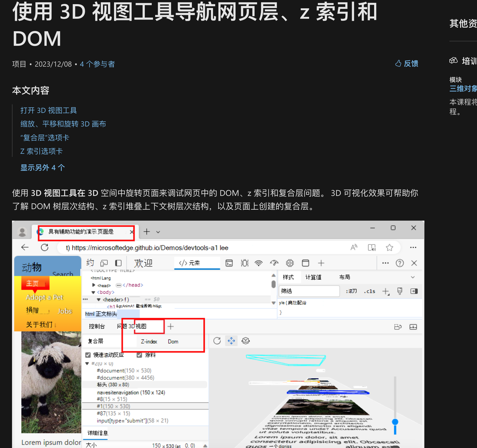
Task: Collapse the header node triangle
Action: (99, 300)
